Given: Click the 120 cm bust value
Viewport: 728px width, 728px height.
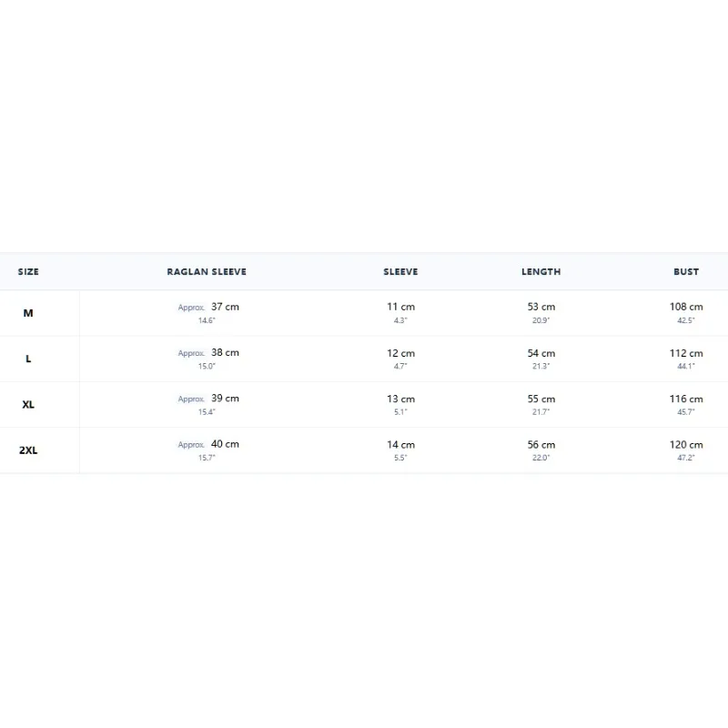Looking at the screenshot, I should click(686, 445).
